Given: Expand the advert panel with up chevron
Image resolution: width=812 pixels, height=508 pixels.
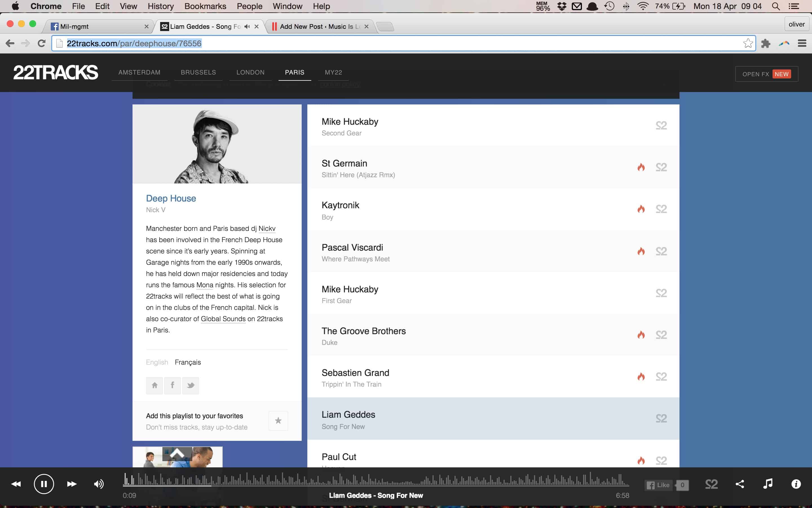Looking at the screenshot, I should (x=177, y=454).
